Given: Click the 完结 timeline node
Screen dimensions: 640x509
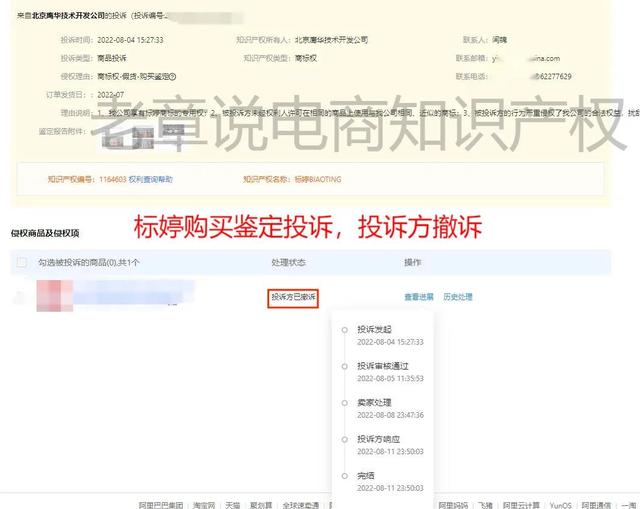Looking at the screenshot, I should click(345, 476).
